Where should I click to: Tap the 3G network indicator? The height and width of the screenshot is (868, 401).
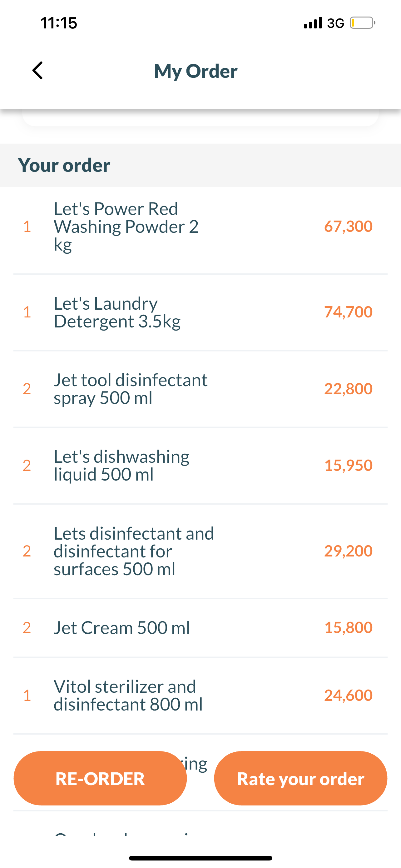[335, 23]
